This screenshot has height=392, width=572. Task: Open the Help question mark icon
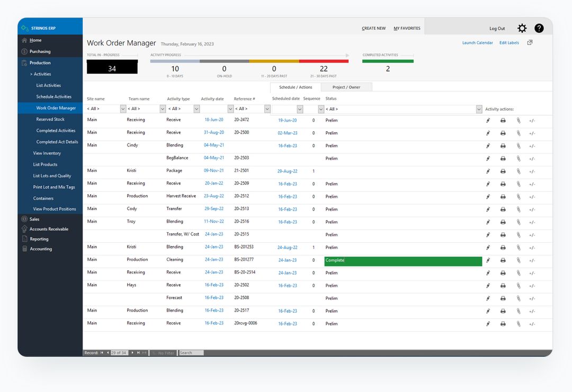(539, 28)
